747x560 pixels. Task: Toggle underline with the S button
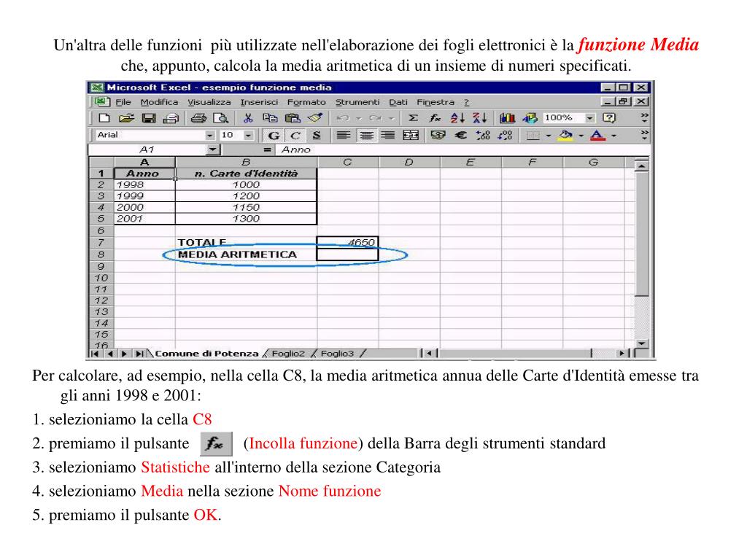point(317,136)
